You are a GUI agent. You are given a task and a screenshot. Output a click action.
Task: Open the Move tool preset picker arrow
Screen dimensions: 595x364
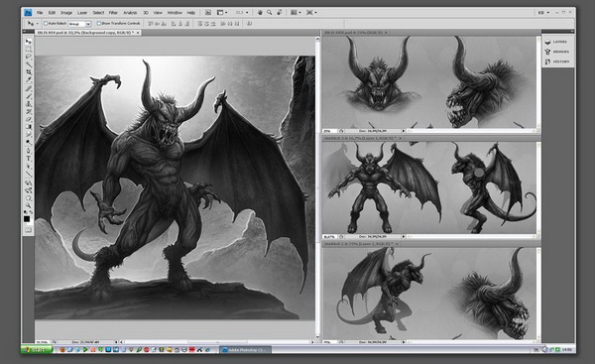coord(38,24)
